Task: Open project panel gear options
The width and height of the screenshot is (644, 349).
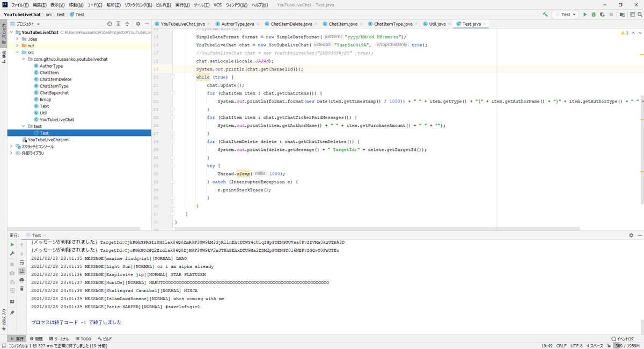Action: click(x=138, y=24)
